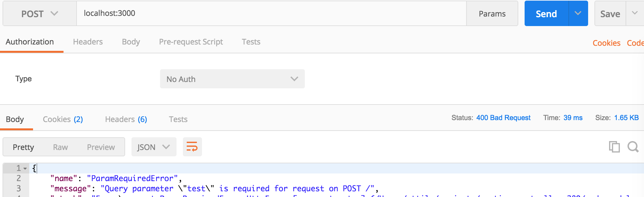
Task: Expand the Save options chevron
Action: [x=635, y=13]
